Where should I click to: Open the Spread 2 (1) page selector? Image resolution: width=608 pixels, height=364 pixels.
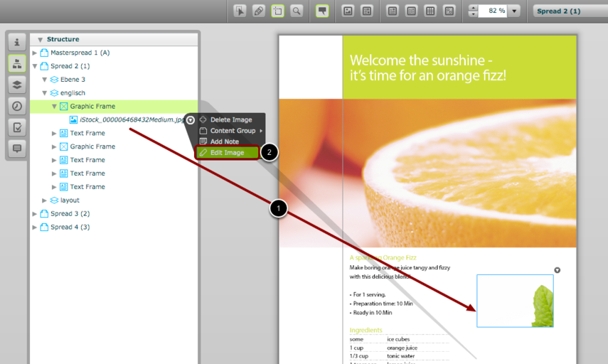pos(570,11)
